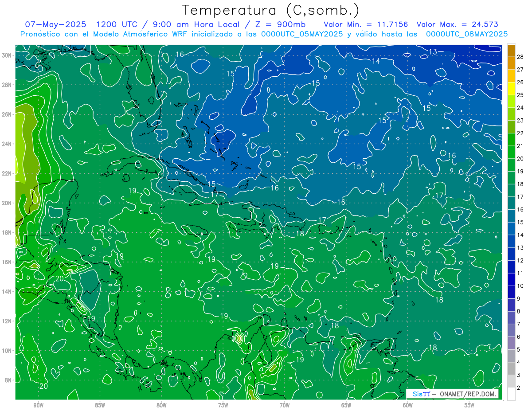532x411 pixels.
Task: Click the "28N" latitude axis label
Action: (x=7, y=85)
